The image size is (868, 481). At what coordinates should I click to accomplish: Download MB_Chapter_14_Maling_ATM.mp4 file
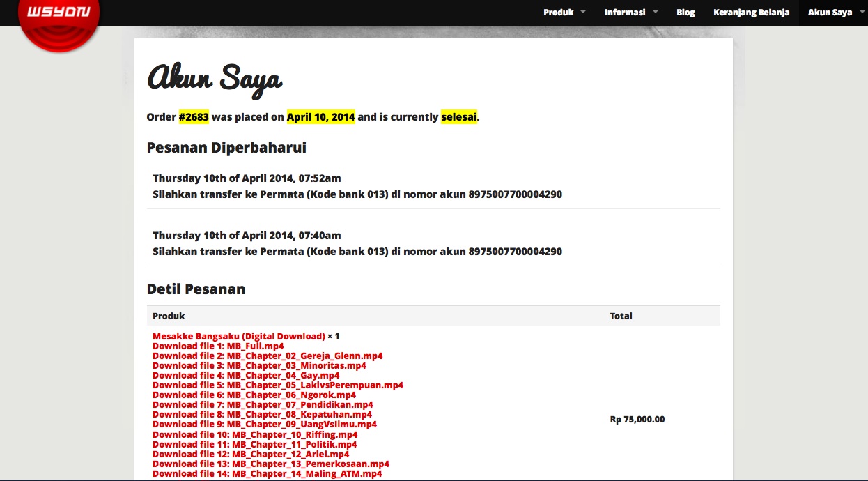click(x=268, y=473)
